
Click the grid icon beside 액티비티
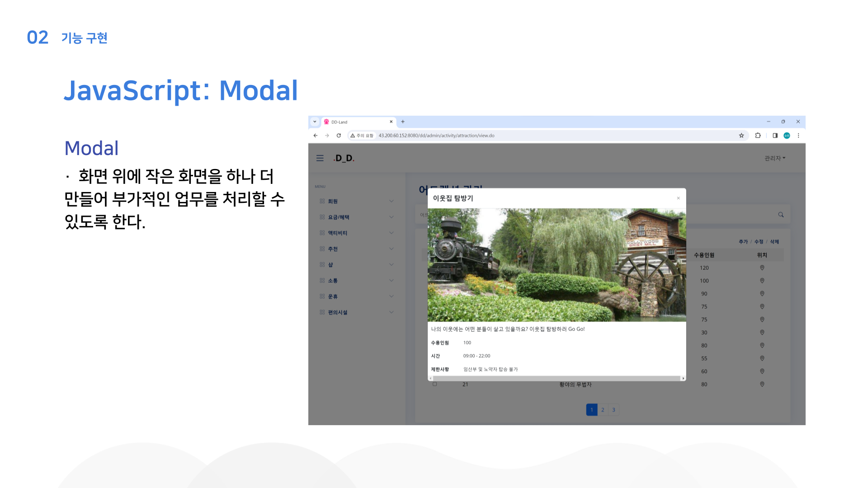click(x=322, y=233)
